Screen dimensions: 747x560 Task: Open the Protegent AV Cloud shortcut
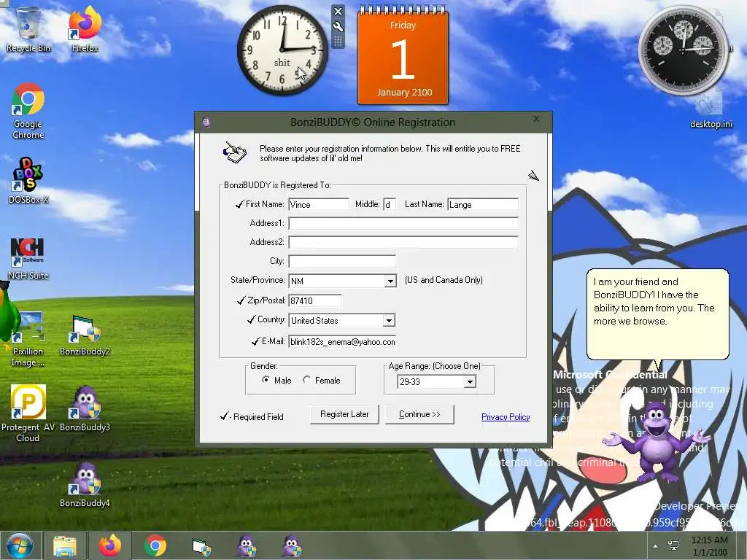28,413
